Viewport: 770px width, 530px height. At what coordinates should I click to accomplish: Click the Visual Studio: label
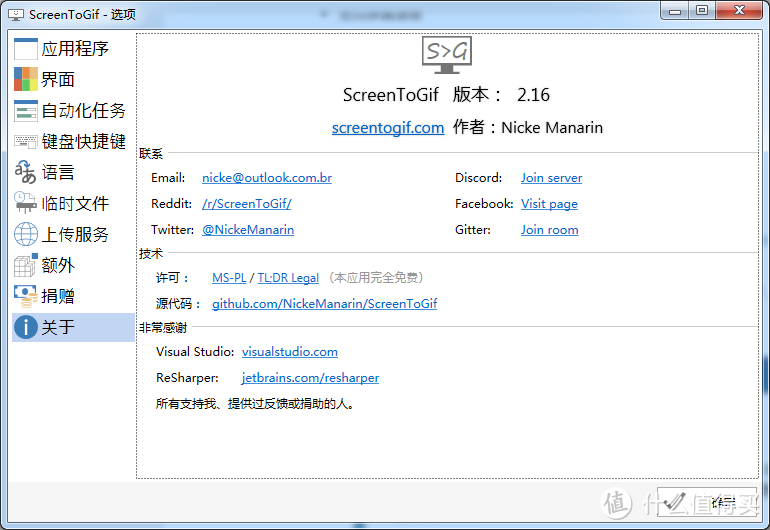(195, 352)
